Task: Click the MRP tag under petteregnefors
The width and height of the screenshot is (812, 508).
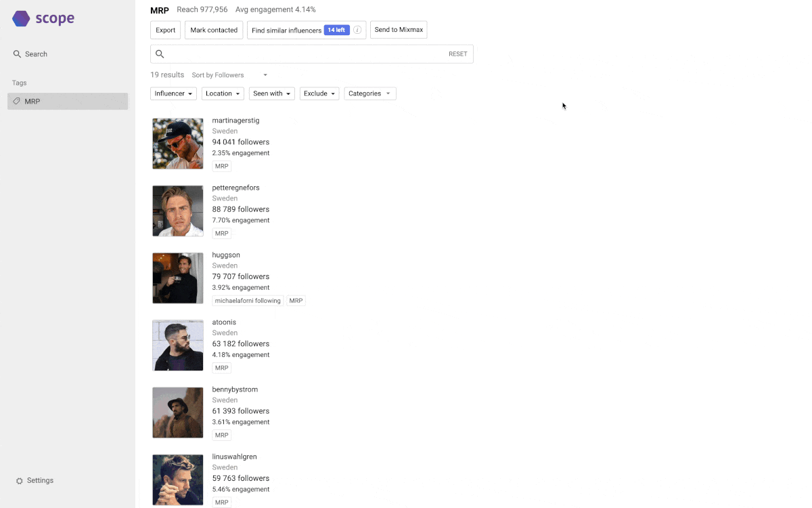Action: (x=221, y=234)
